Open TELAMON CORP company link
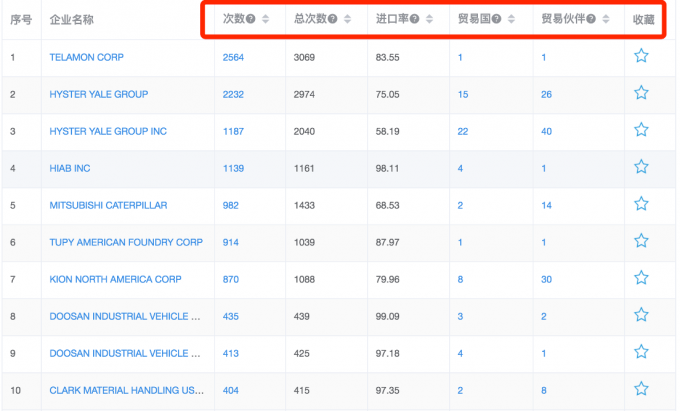This screenshot has height=411, width=680. pyautogui.click(x=86, y=57)
